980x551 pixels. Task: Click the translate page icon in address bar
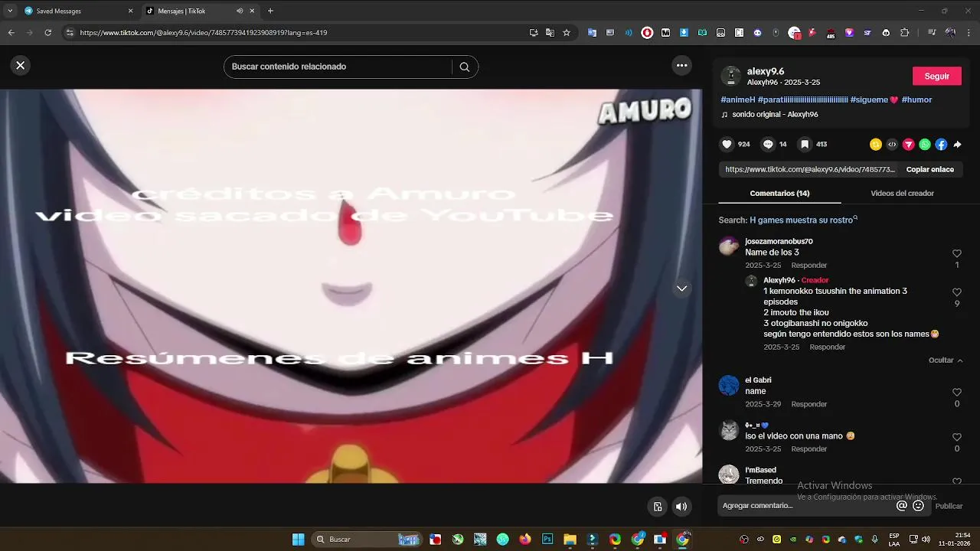(x=550, y=33)
